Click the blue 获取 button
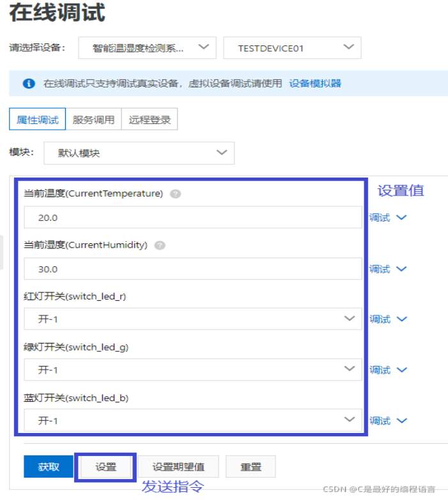Viewport: 448px width, 500px height. [49, 467]
